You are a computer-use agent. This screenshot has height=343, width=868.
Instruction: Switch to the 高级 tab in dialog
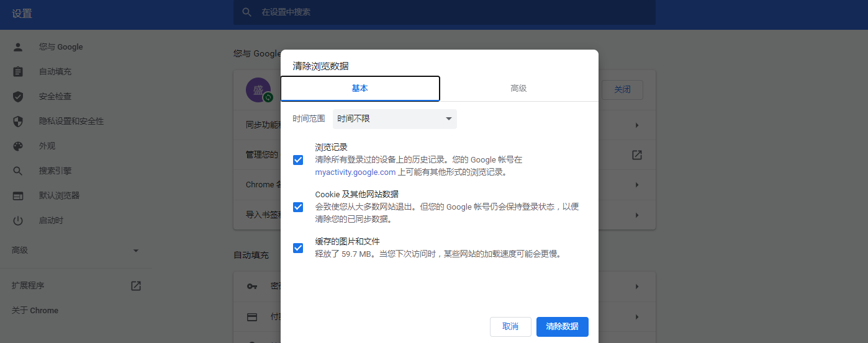click(x=518, y=89)
